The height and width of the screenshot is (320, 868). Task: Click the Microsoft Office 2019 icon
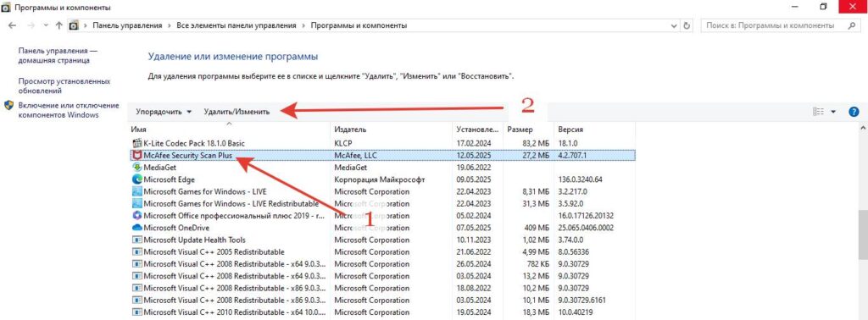pos(137,216)
